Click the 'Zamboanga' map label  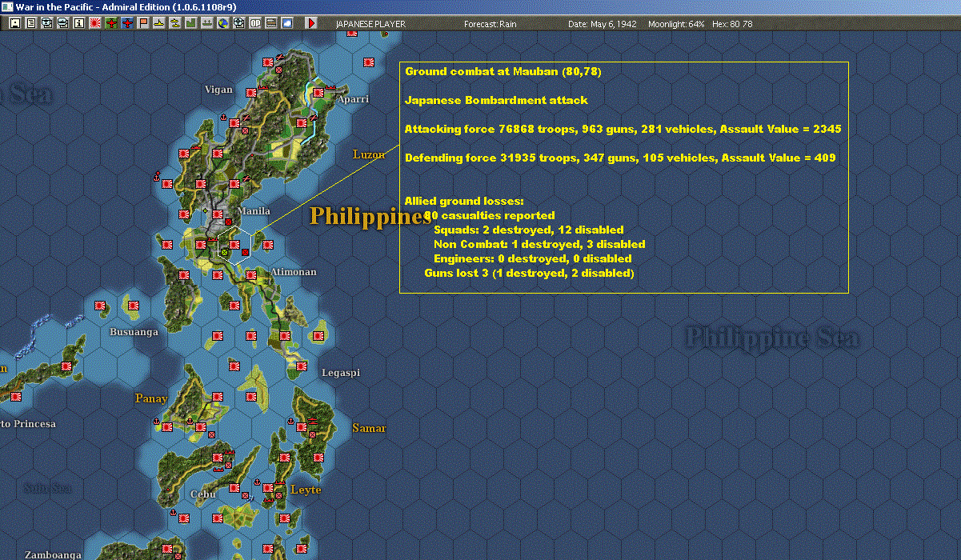53,555
